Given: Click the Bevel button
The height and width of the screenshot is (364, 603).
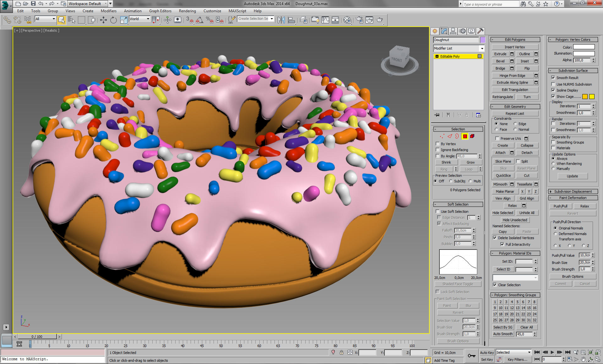Looking at the screenshot, I should point(500,61).
